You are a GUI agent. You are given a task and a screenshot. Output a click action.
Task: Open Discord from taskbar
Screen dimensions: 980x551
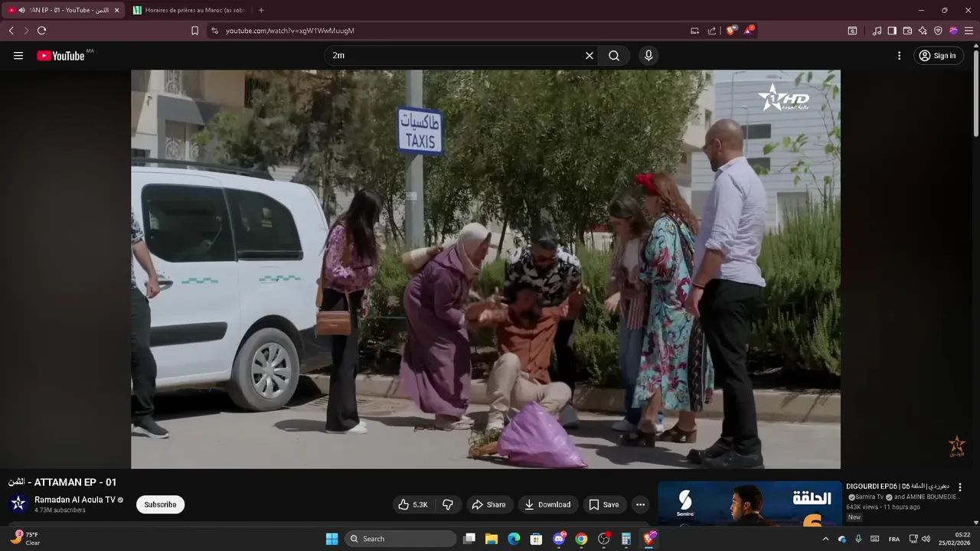point(559,539)
